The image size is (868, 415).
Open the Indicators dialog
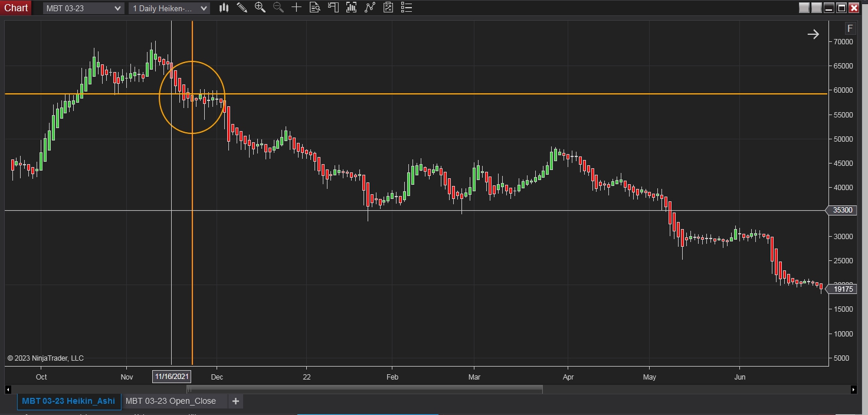click(352, 8)
